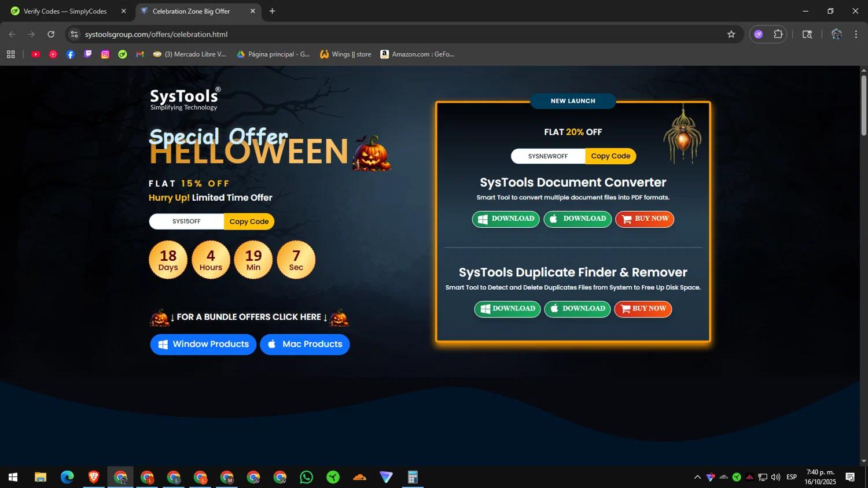The width and height of the screenshot is (868, 488).
Task: Open Window Products bundle offers
Action: click(203, 345)
